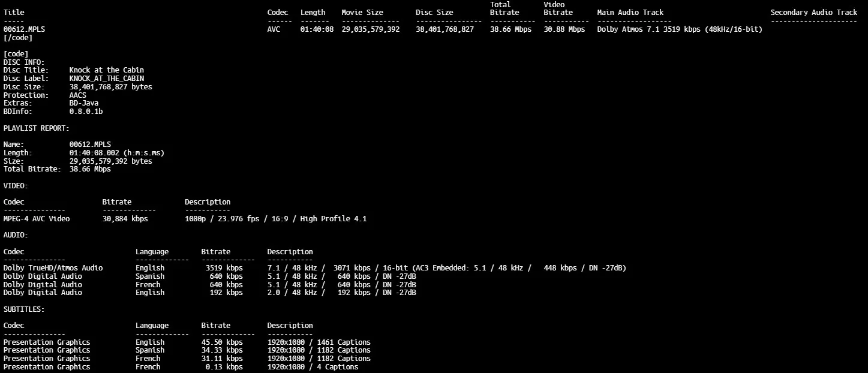Viewport: 868px width, 373px height.
Task: Click the Dolby Atmos 7.1 3519 kbps summary entry
Action: click(x=679, y=29)
